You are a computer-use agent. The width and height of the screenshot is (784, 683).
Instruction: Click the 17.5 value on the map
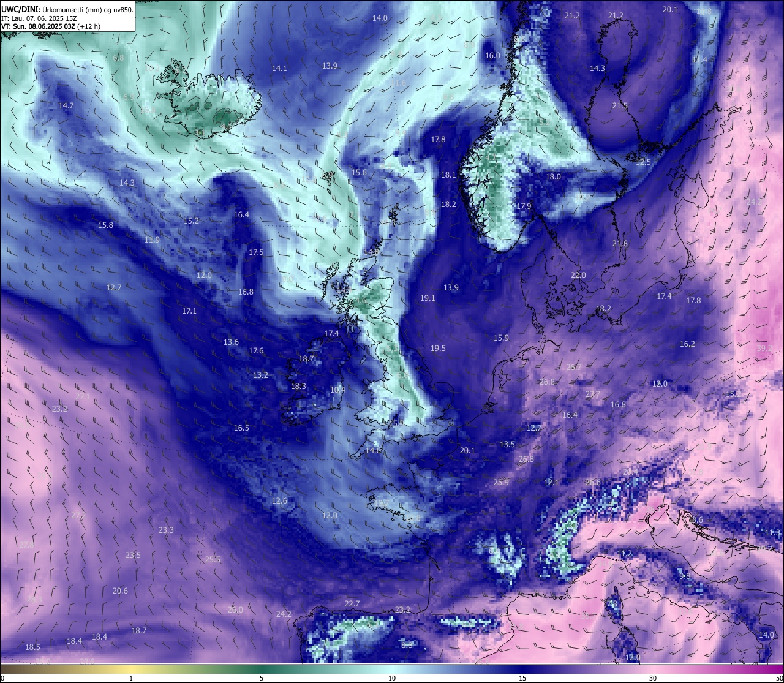[x=255, y=252]
